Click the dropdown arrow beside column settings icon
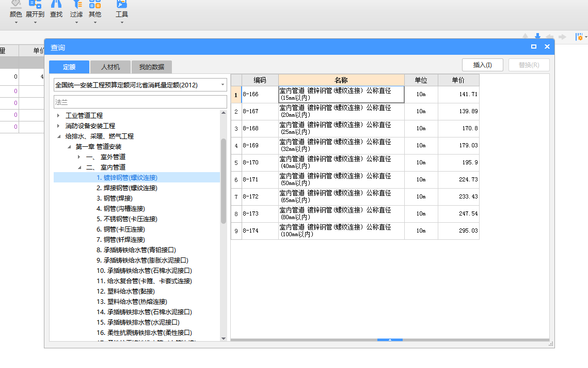Viewport: 588px width, 368px height. pyautogui.click(x=586, y=37)
